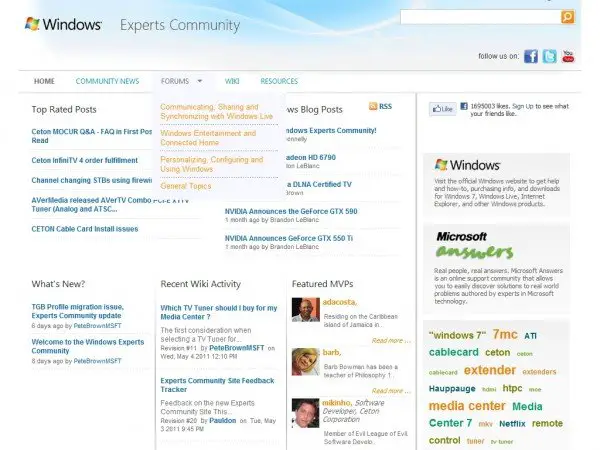The width and height of the screenshot is (600, 450).
Task: Click Read more under barb
Action: tap(391, 391)
